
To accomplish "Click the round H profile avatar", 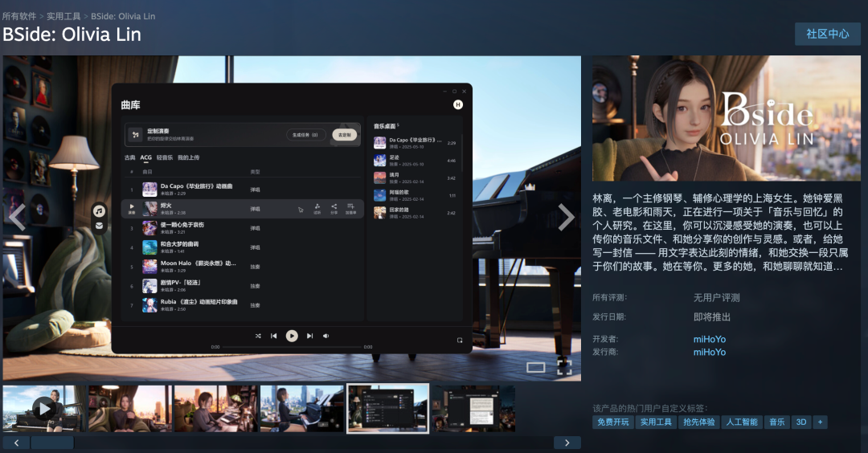I will pos(458,104).
